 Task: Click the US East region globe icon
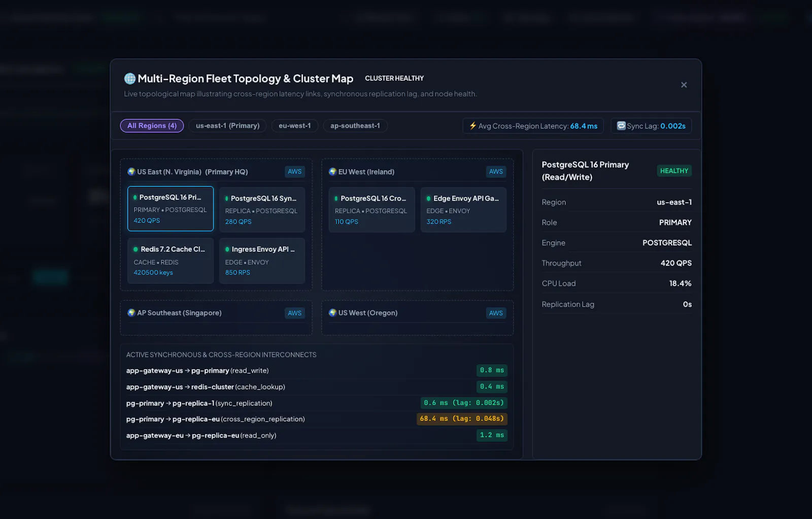pyautogui.click(x=131, y=172)
